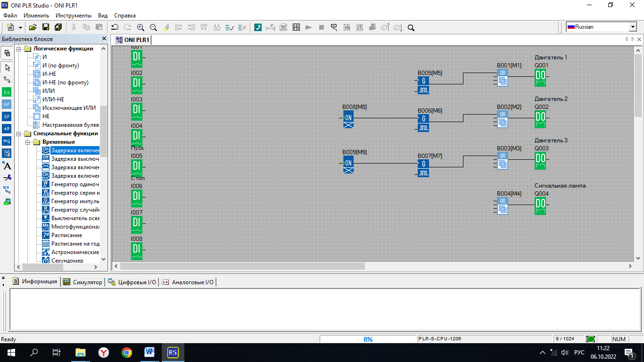The height and width of the screenshot is (362, 644).
Task: Click the library tree scroll-right arrow
Action: pos(95,267)
